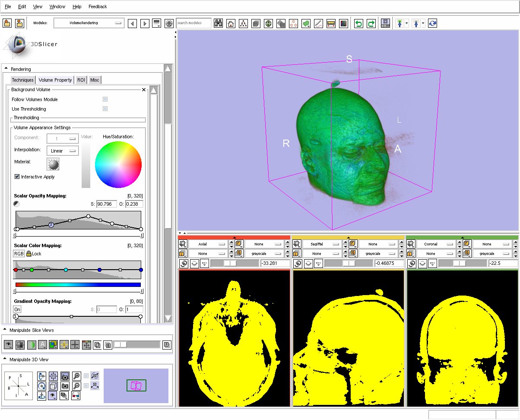
Task: Click the RGB button under Scalar Color Mapping
Action: [19, 254]
